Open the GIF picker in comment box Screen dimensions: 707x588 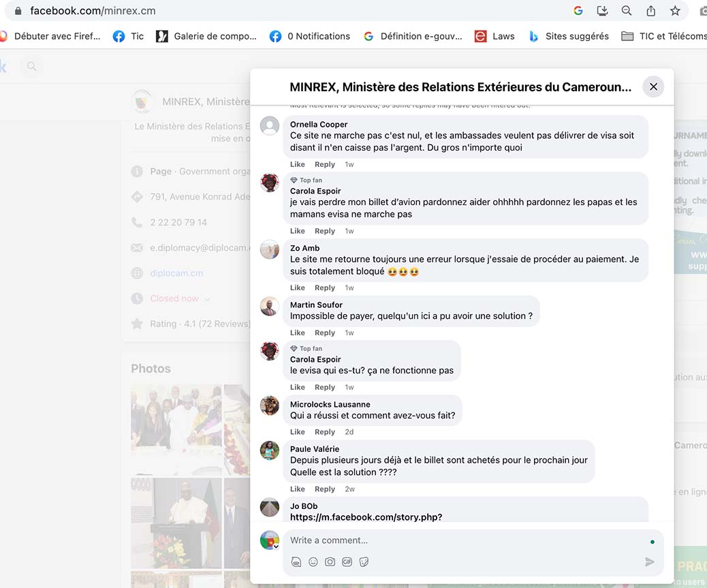click(x=347, y=562)
